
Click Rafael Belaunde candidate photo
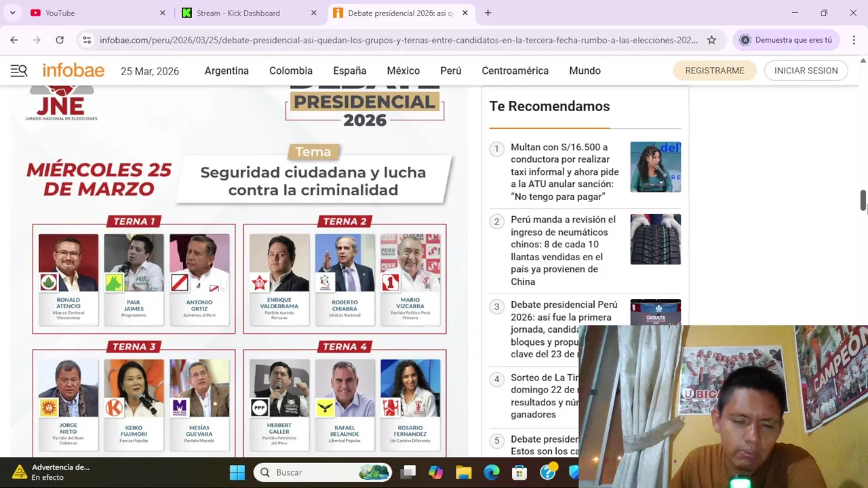pyautogui.click(x=344, y=388)
